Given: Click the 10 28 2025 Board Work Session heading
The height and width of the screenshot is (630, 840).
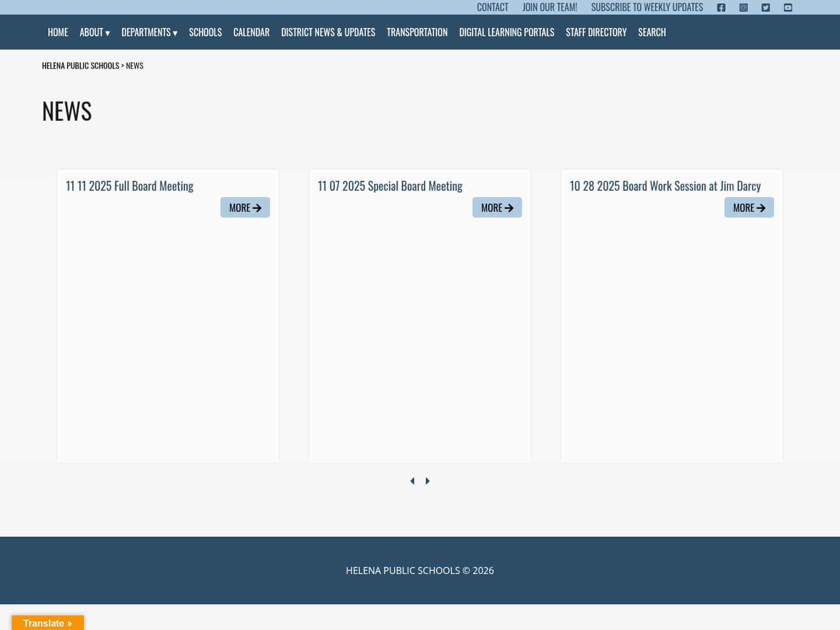Looking at the screenshot, I should (665, 185).
